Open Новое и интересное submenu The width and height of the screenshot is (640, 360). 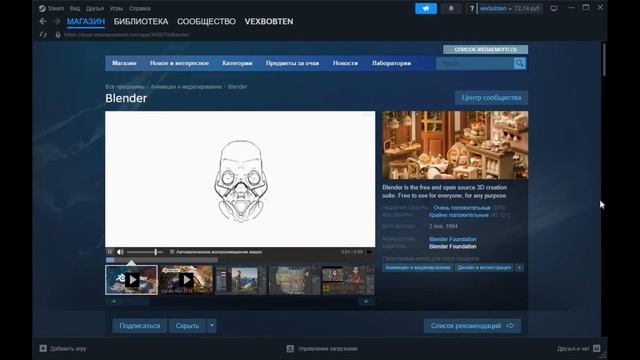[x=179, y=63]
